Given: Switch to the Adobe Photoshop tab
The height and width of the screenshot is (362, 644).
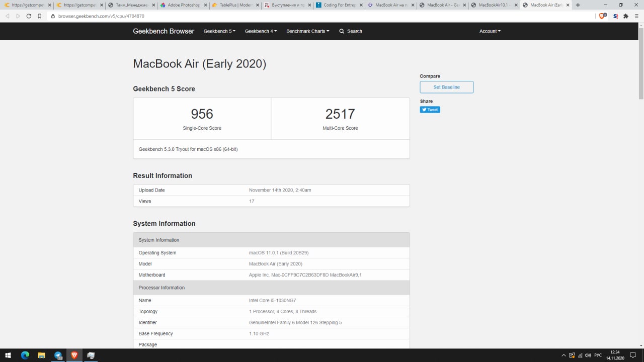Looking at the screenshot, I should [x=184, y=5].
